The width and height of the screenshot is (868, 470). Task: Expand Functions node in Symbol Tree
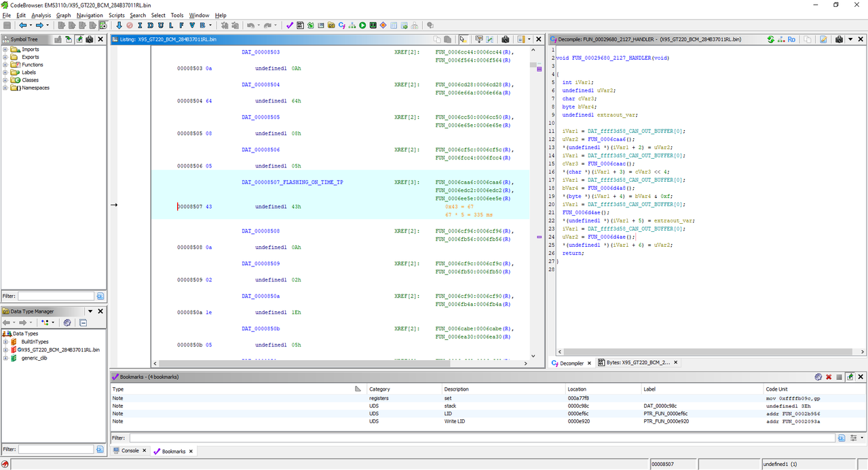tap(5, 64)
